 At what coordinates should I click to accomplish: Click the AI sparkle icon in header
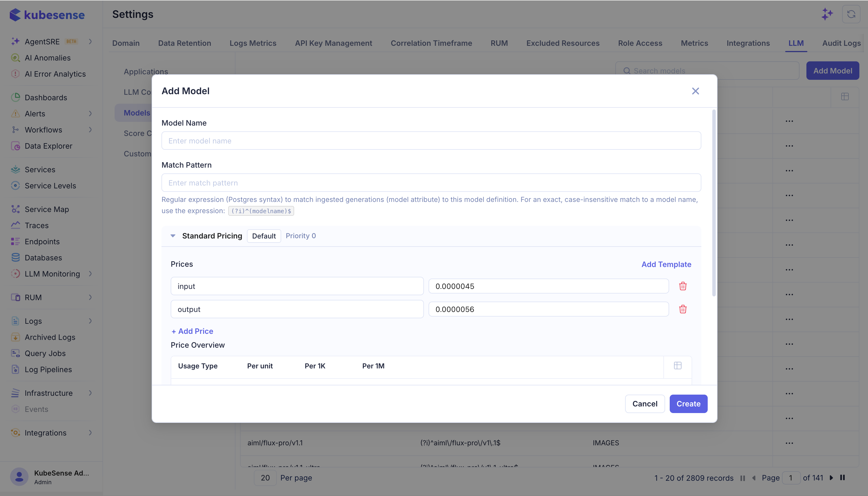click(x=827, y=14)
